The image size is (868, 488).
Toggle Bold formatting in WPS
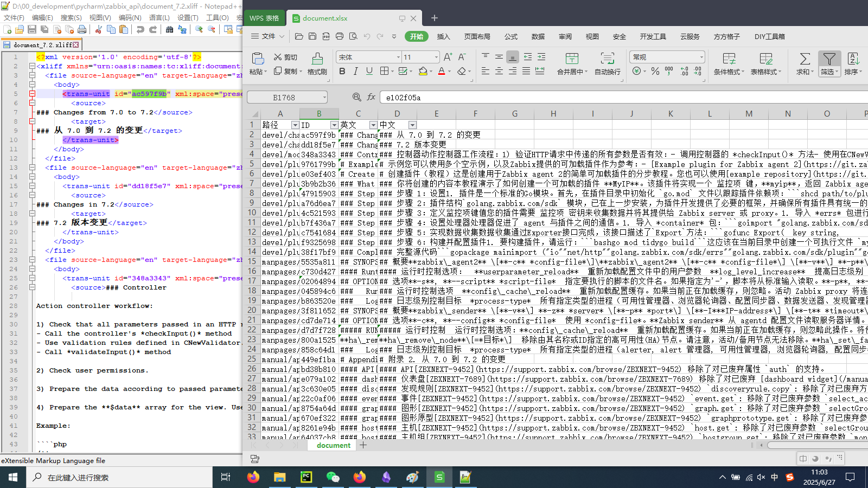(x=342, y=71)
